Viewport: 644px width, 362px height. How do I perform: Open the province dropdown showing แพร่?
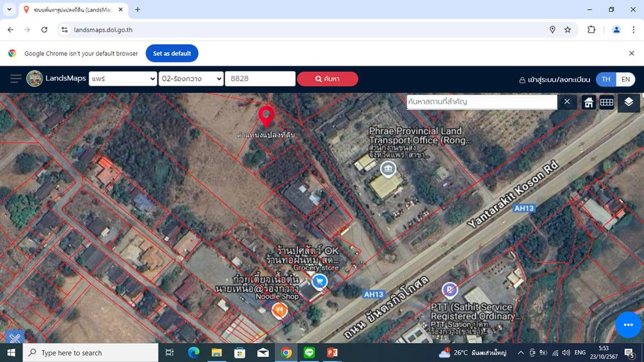[122, 79]
